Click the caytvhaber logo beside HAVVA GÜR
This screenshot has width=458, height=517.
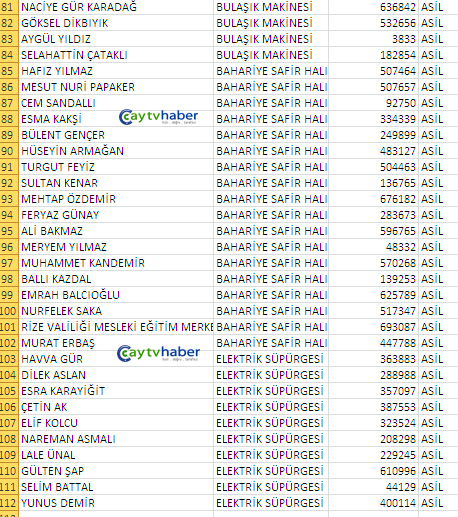tap(158, 353)
